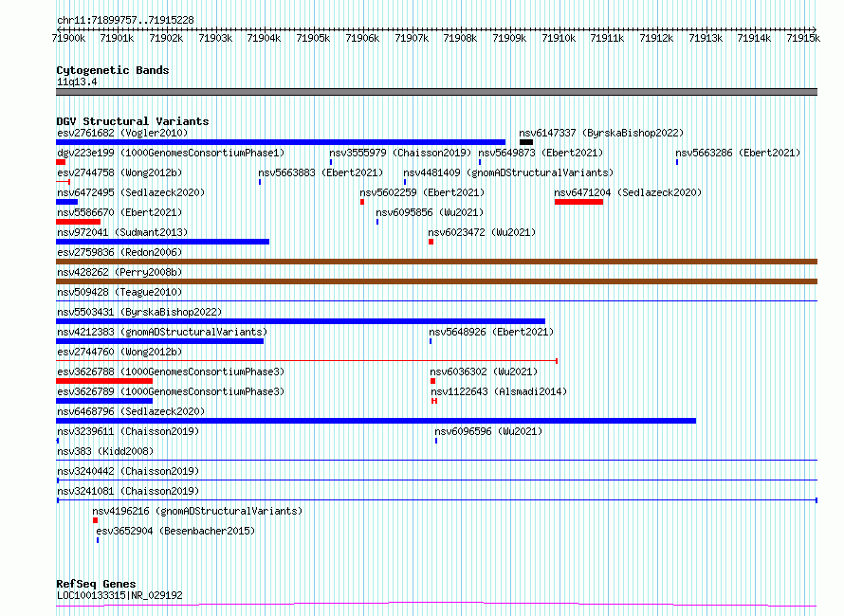The height and width of the screenshot is (616, 844).
Task: Select nsv5602259 (Ebert2021) label
Action: tap(422, 192)
